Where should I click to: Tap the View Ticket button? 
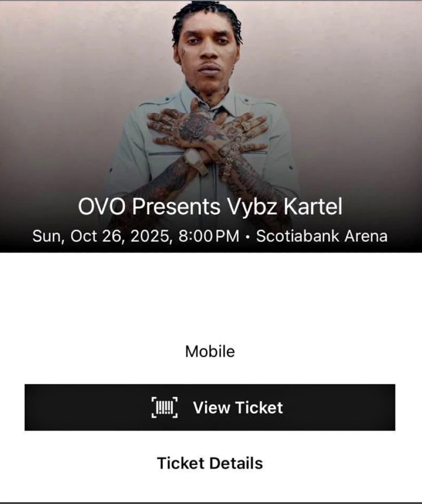[x=210, y=407]
